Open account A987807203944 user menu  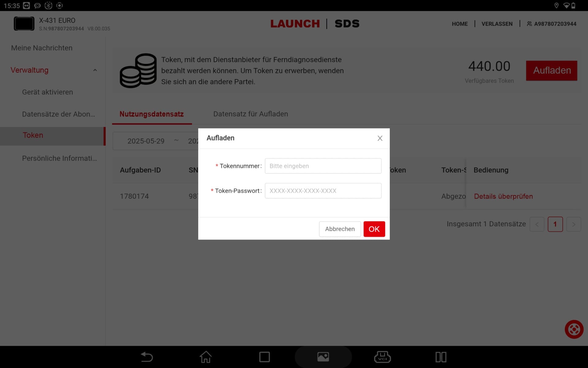[552, 24]
